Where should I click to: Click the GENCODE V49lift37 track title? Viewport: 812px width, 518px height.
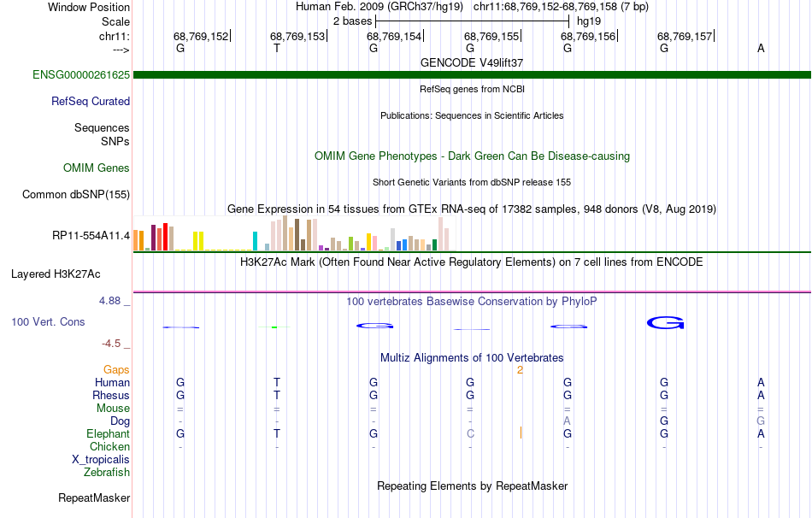(x=472, y=62)
